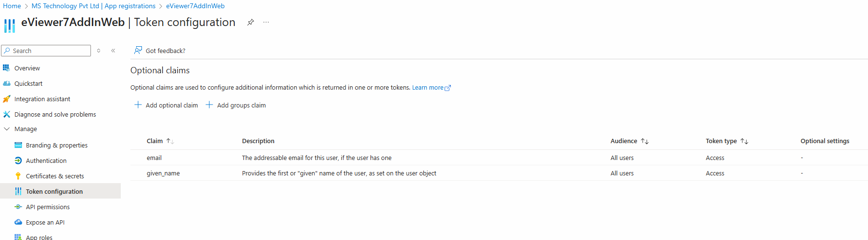The height and width of the screenshot is (240, 868).
Task: Go to Certificates & secrets
Action: point(55,176)
